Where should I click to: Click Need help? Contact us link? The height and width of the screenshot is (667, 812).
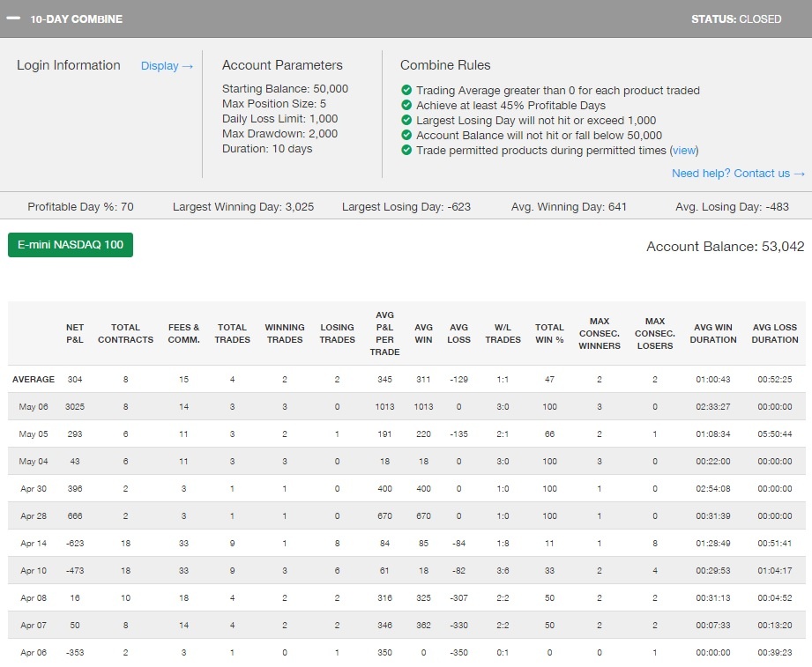(738, 174)
